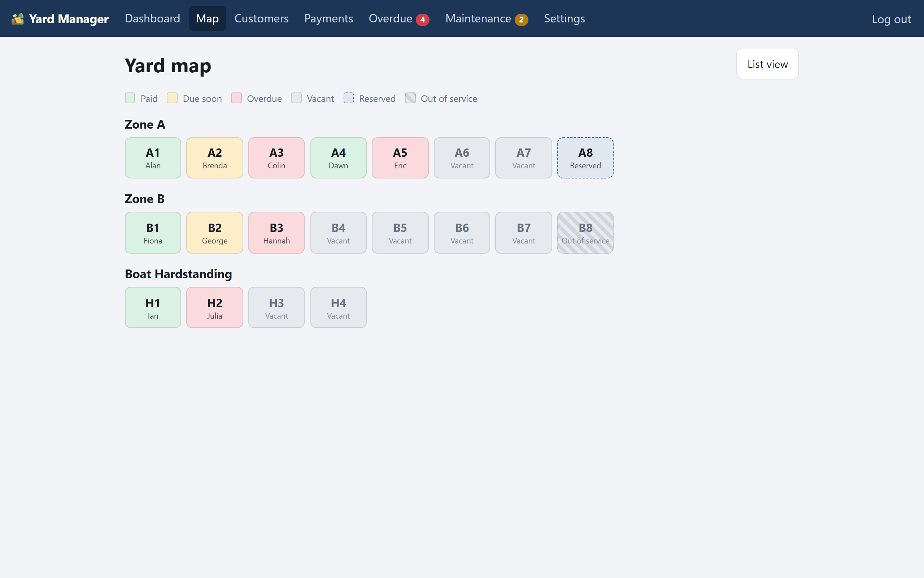Viewport: 924px width, 578px height.
Task: Open out of service plot B8
Action: [585, 233]
